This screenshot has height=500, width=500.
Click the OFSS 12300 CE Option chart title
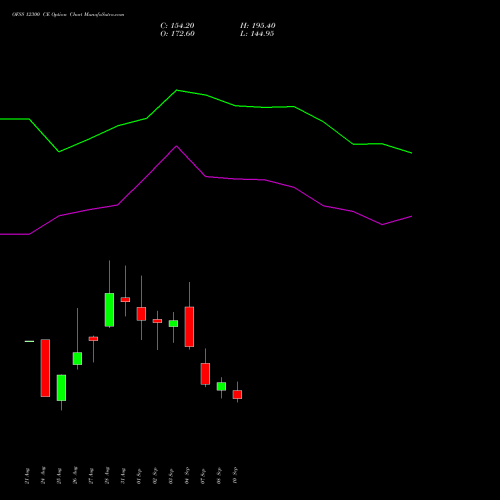pyautogui.click(x=68, y=15)
